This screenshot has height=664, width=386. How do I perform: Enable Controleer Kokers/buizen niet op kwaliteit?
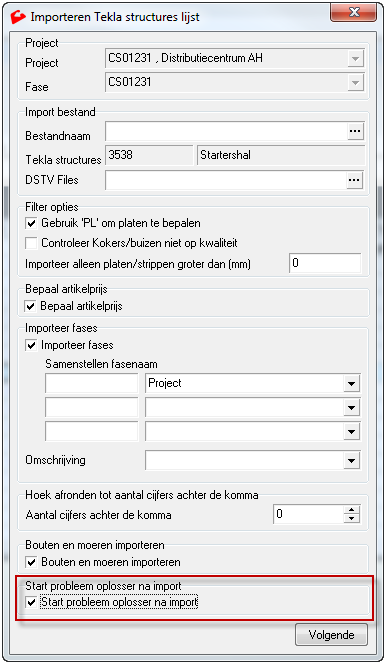31,243
